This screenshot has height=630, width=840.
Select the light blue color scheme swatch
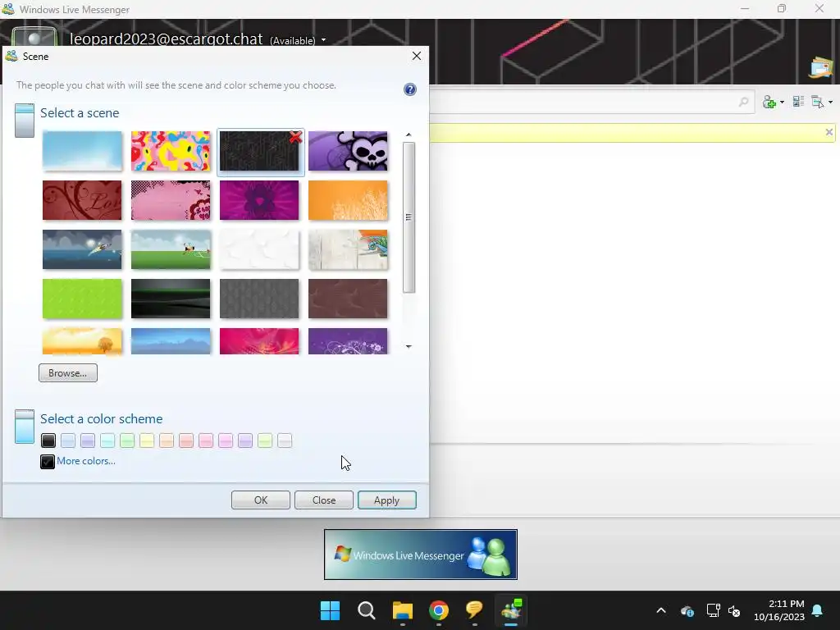[x=68, y=441]
